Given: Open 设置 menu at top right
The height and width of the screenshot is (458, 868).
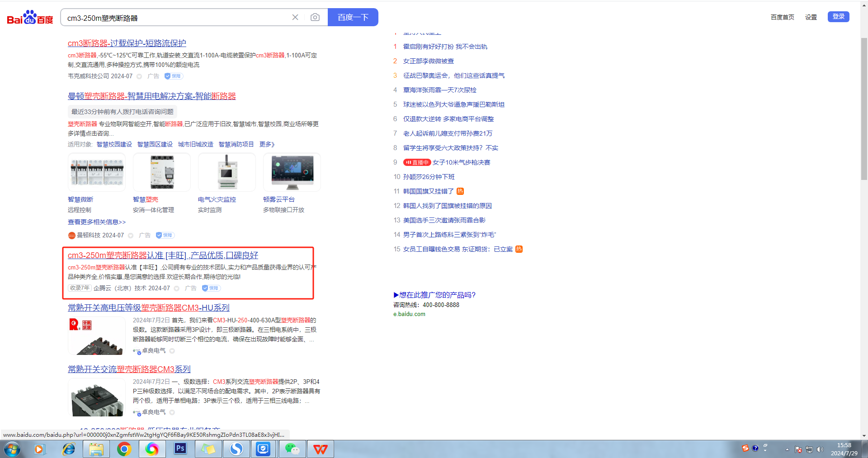Looking at the screenshot, I should pos(811,17).
